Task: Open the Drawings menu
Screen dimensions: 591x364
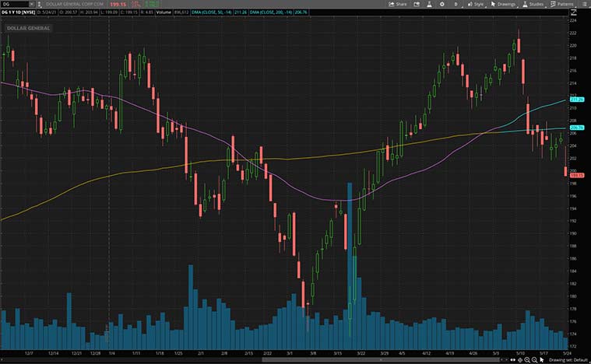Action: click(x=505, y=4)
